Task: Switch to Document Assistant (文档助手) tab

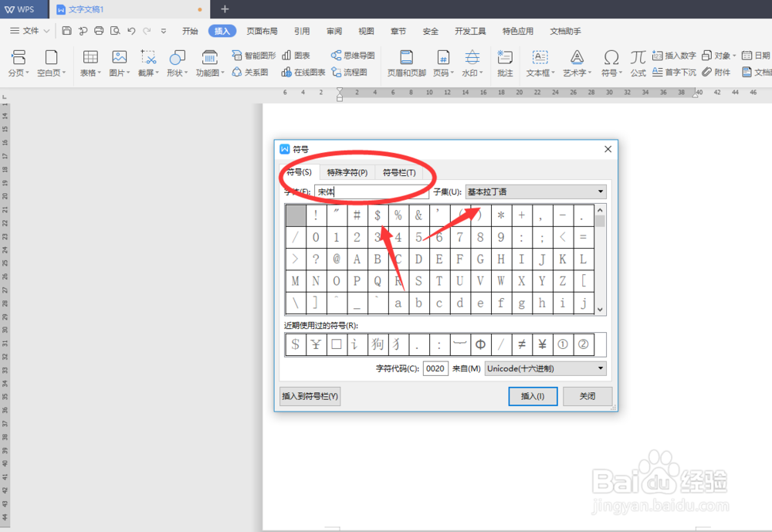Action: point(565,31)
